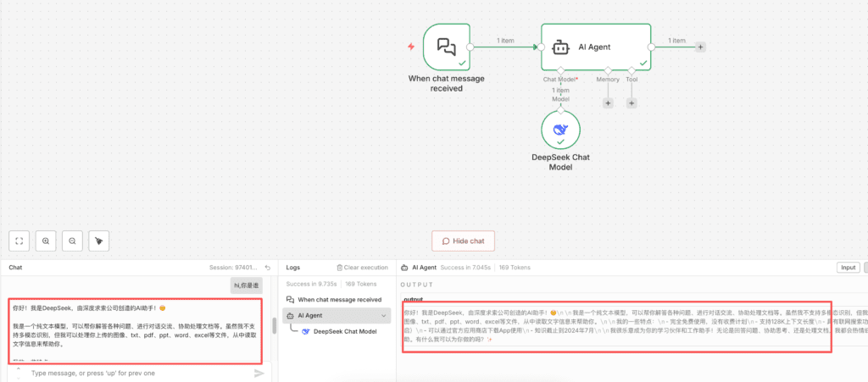
Task: Select DeepSeek Chat Model in logs tree
Action: coord(344,331)
